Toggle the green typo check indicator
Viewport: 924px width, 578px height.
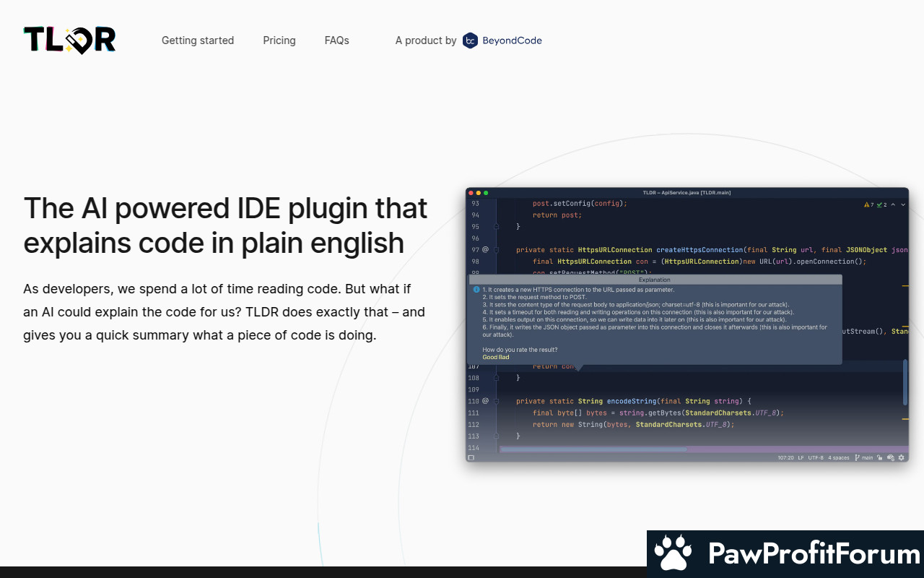tap(881, 204)
